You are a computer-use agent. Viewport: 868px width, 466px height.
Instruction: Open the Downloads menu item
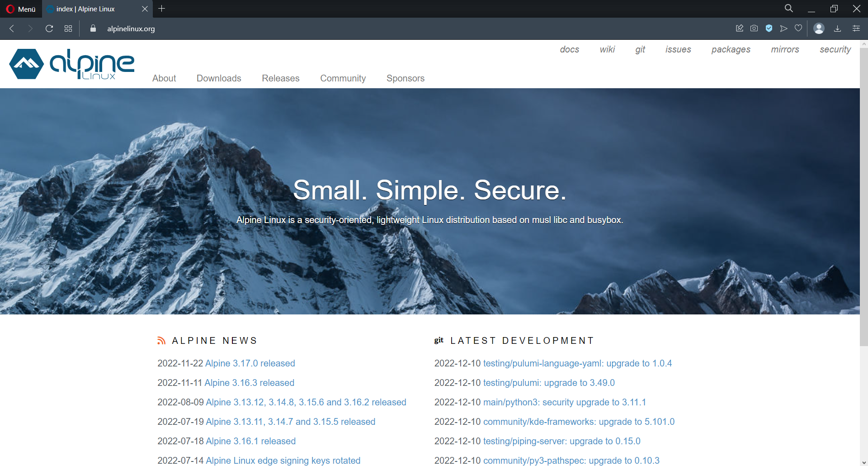coord(219,78)
